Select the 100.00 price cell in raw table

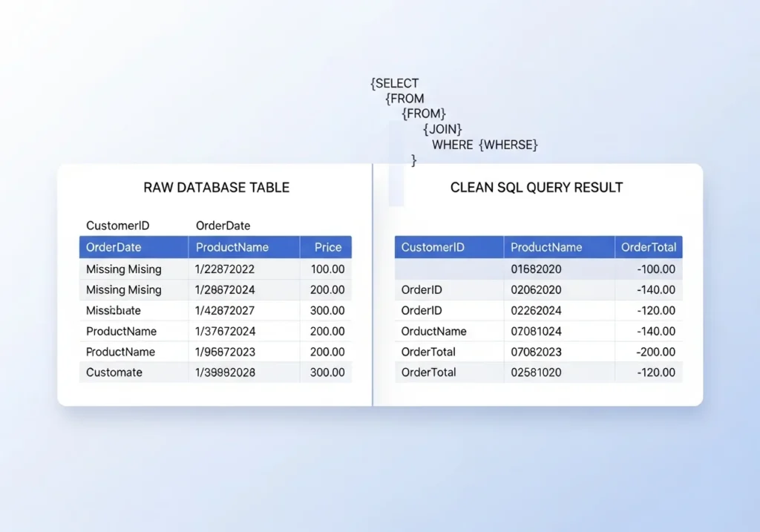click(x=327, y=269)
